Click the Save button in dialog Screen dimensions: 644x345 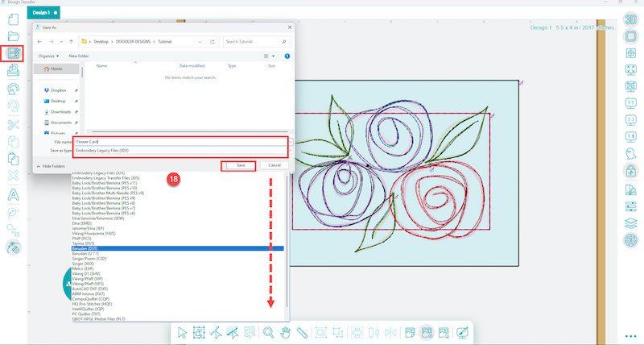(241, 165)
